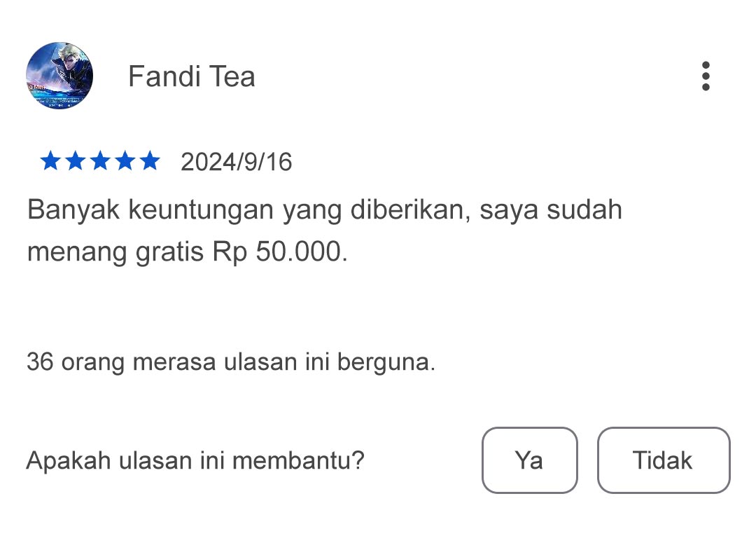Click the three-dot menu for this review
756x536 pixels.
coord(706,76)
